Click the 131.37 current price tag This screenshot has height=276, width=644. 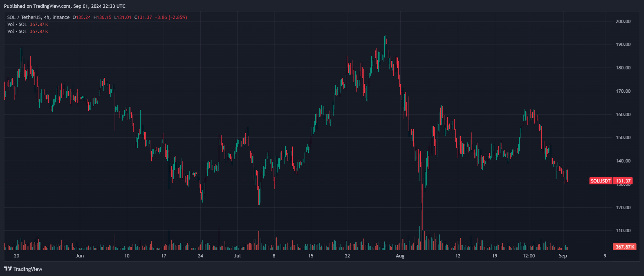pyautogui.click(x=623, y=181)
